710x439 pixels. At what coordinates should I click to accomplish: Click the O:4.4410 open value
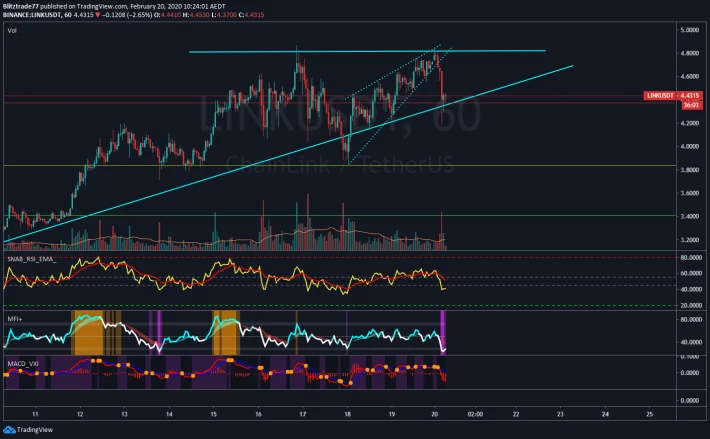[168, 15]
